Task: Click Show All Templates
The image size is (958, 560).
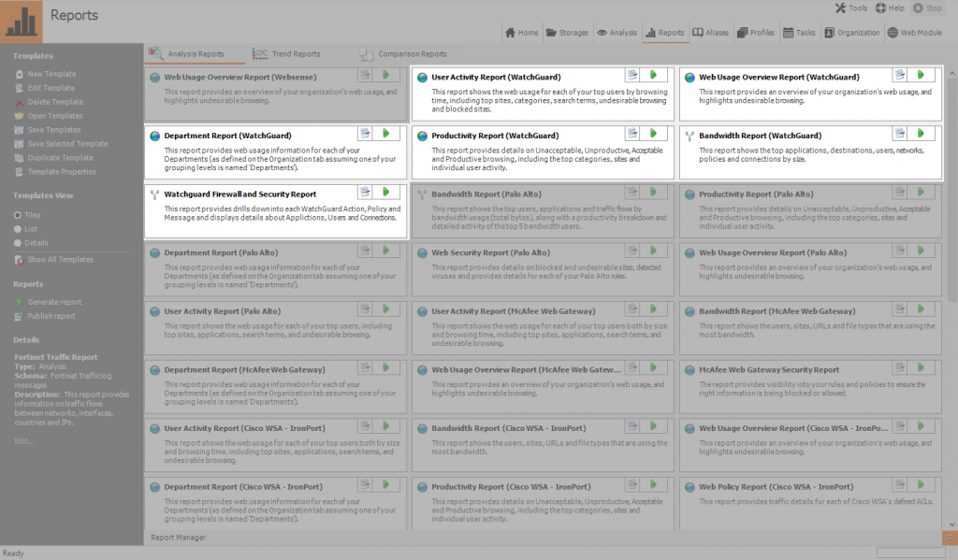Action: (x=53, y=260)
